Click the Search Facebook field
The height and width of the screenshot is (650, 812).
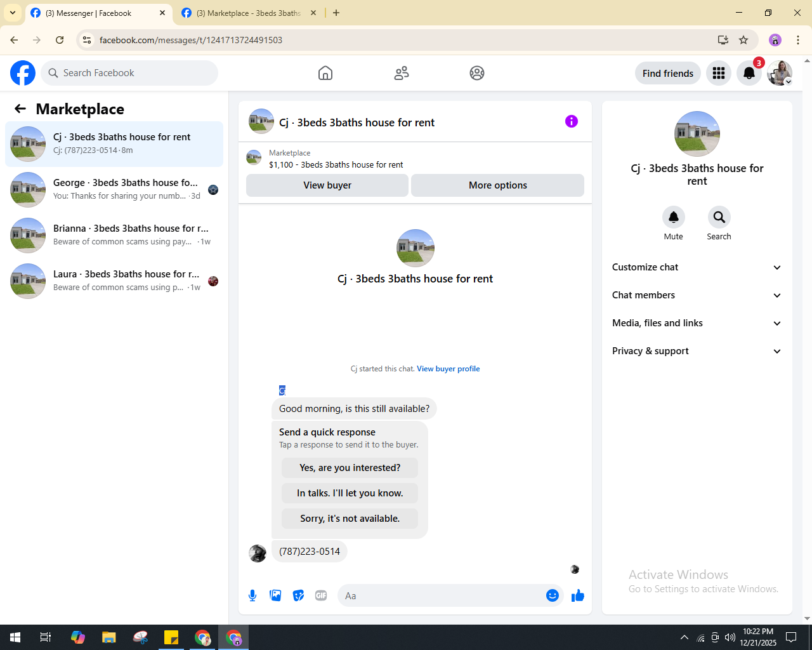click(x=129, y=73)
